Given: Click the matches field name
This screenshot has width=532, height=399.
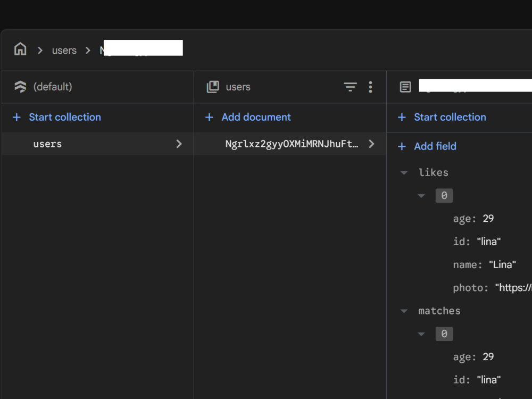Looking at the screenshot, I should [x=439, y=311].
